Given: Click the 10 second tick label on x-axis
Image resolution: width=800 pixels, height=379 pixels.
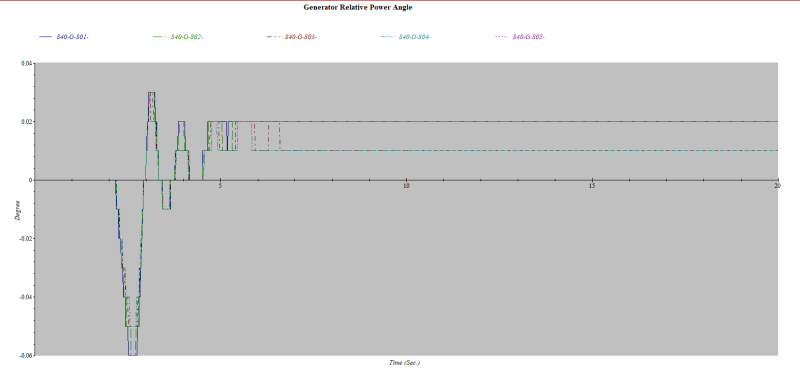Looking at the screenshot, I should click(406, 186).
